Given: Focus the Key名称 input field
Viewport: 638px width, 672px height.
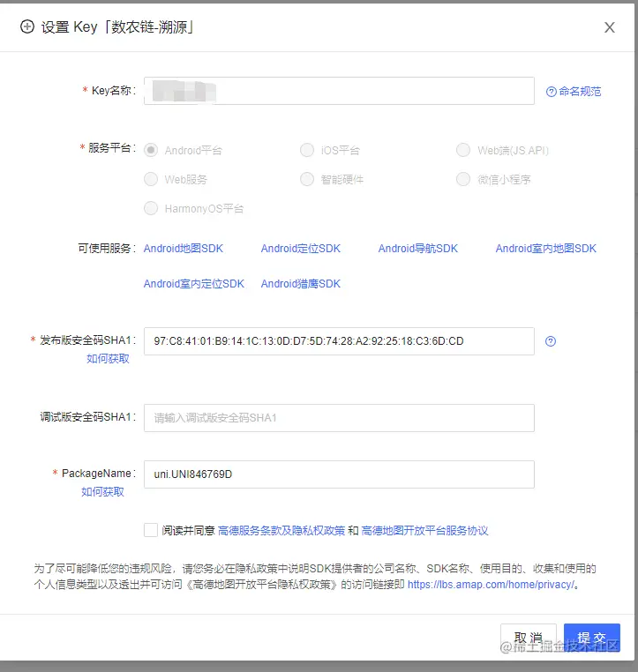Looking at the screenshot, I should pos(339,91).
